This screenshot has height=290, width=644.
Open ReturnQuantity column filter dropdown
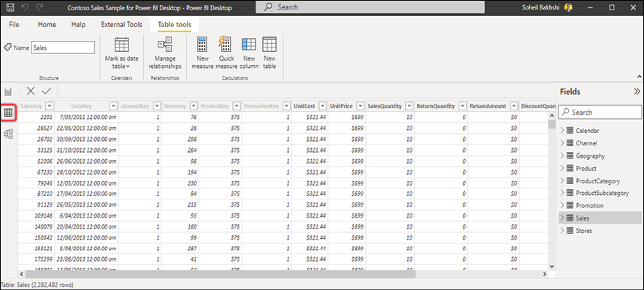pyautogui.click(x=462, y=107)
